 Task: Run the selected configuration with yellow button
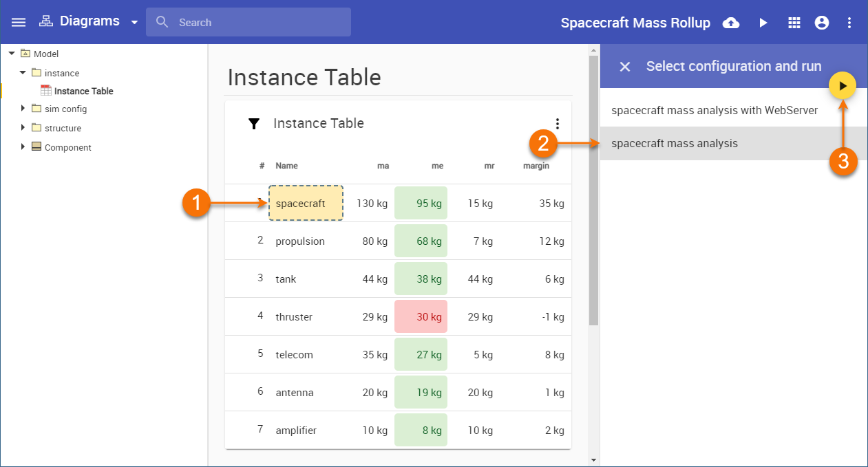tap(843, 86)
